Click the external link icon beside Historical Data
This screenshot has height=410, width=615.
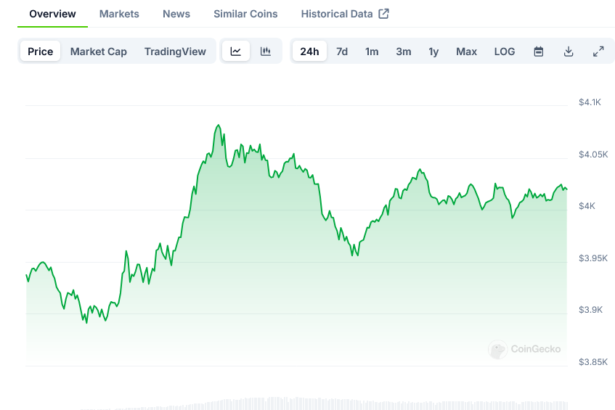[x=383, y=14]
